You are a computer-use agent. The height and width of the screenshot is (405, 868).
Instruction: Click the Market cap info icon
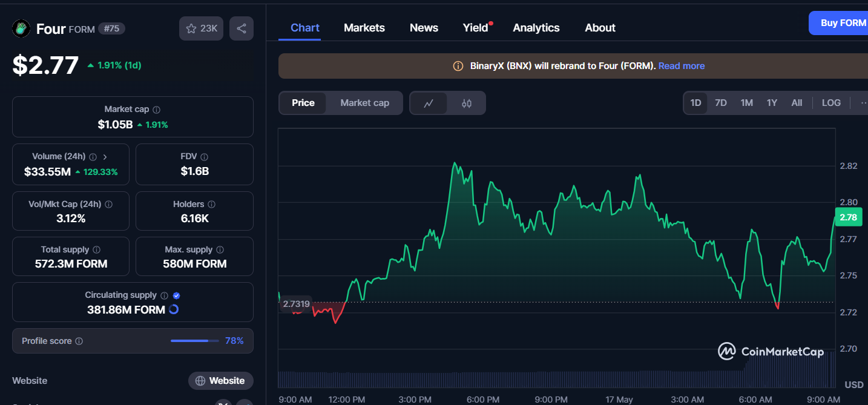pos(157,110)
